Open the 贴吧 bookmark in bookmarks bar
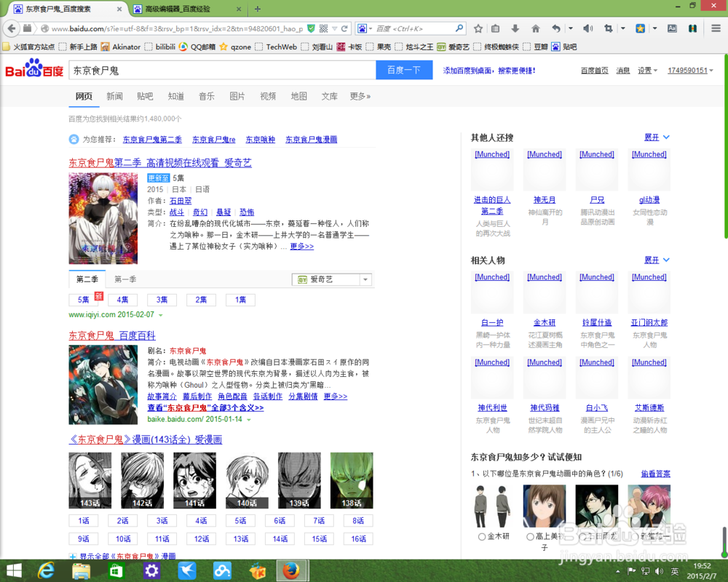Image resolution: width=728 pixels, height=582 pixels. [564, 47]
